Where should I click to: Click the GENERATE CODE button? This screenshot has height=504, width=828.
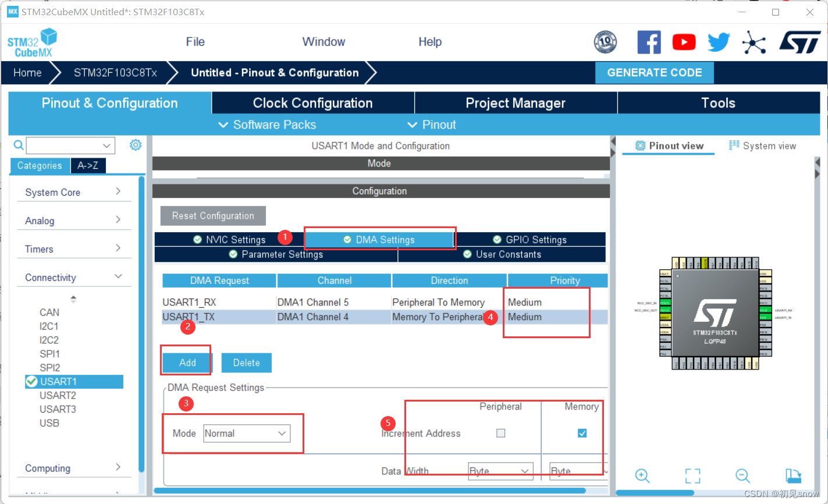pyautogui.click(x=655, y=73)
